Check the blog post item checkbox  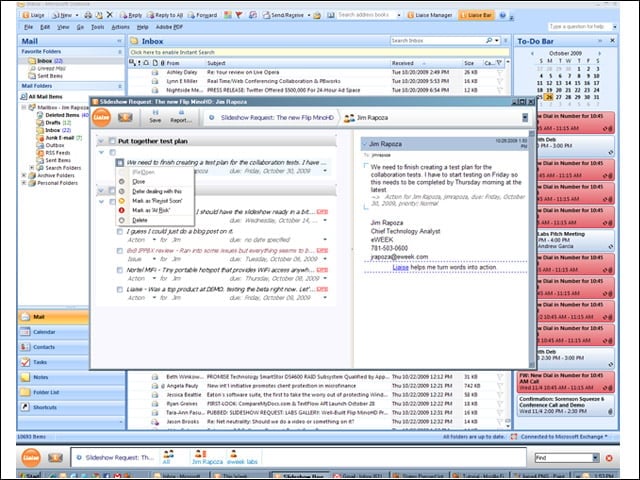[x=120, y=231]
